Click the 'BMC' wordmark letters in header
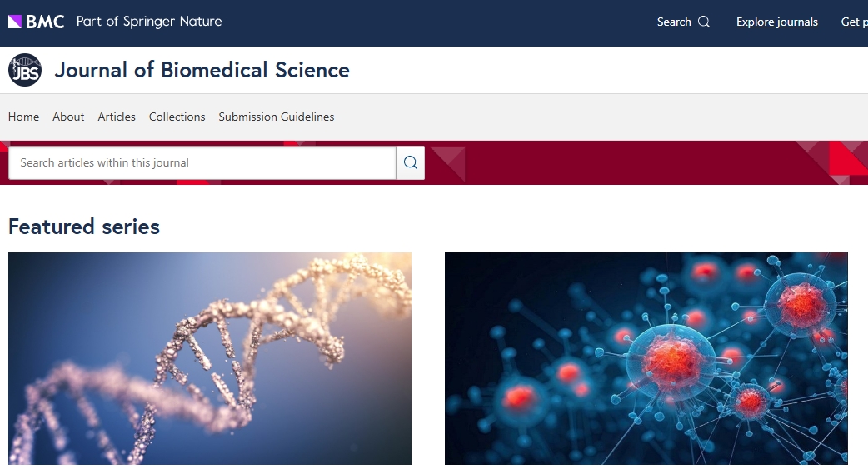 pos(45,22)
